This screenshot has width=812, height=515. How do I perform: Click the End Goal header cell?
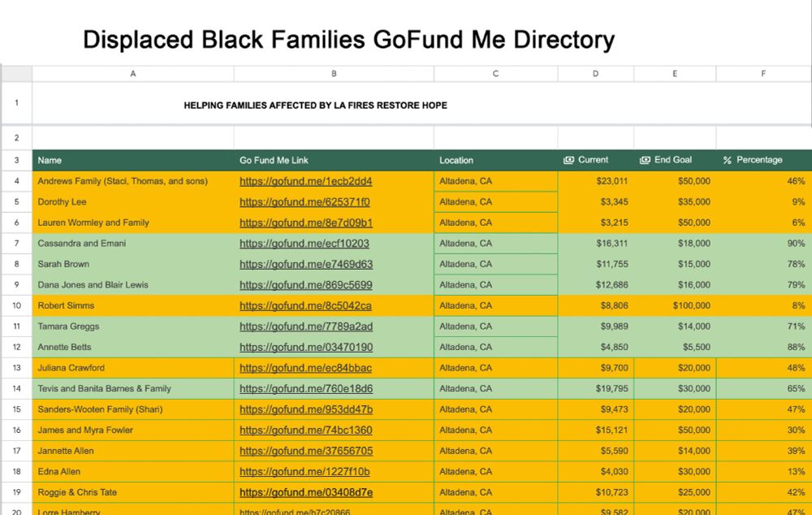tap(675, 160)
